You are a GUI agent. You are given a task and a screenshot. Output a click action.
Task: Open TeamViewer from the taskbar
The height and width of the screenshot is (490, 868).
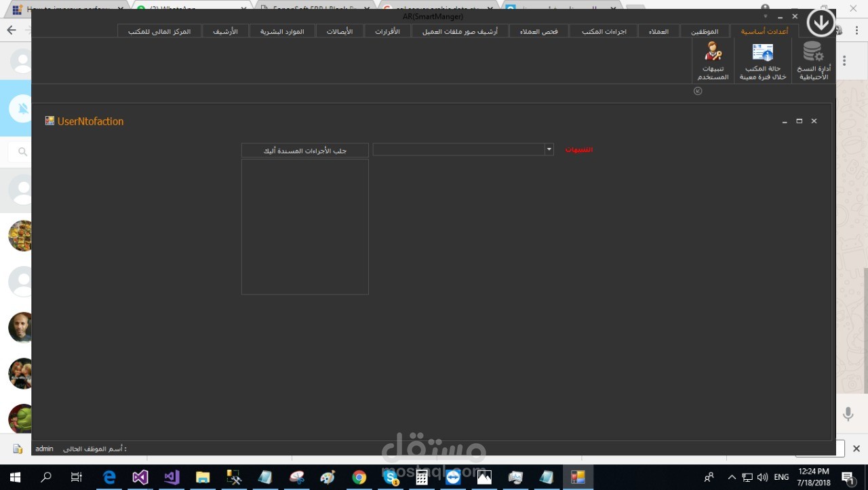tap(453, 477)
